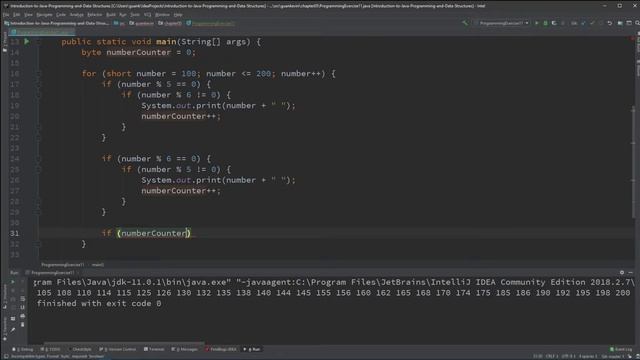This screenshot has width=640, height=360.
Task: Click the Stop icon in Run panel
Action: point(13,291)
